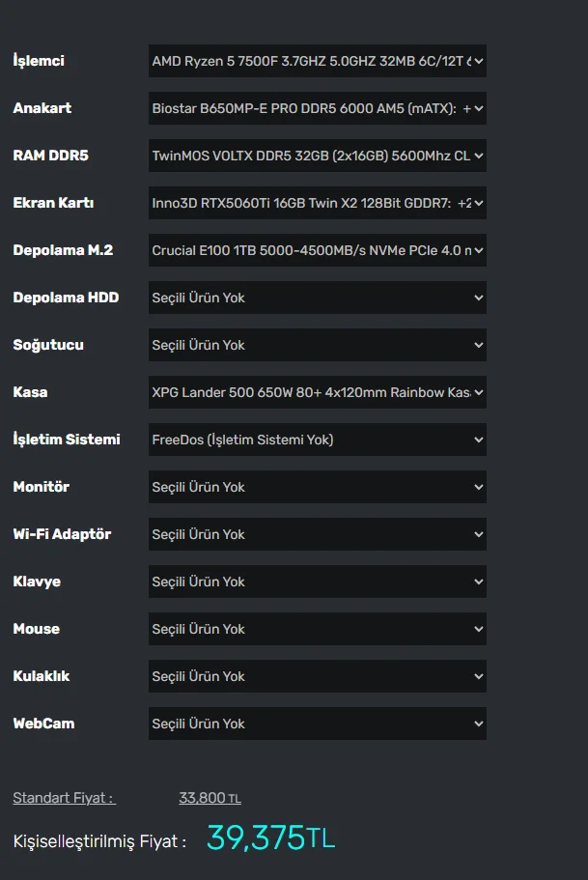Open the Monitör dropdown
Viewport: 588px width, 880px height.
click(317, 487)
